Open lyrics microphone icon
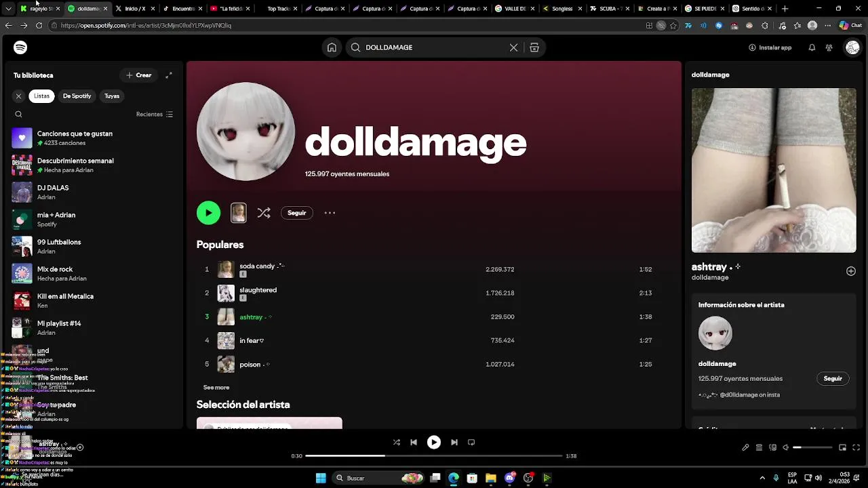Screen dimensions: 868x488 pos(745,447)
